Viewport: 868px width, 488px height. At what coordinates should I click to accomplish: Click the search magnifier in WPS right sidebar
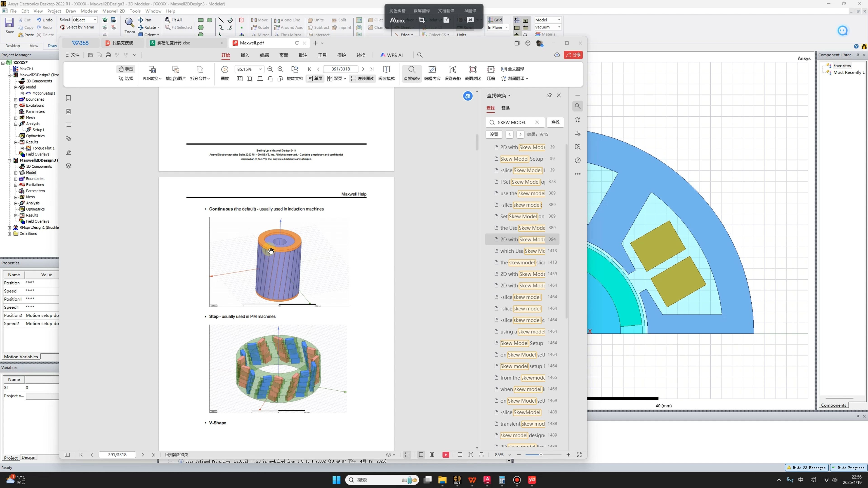coord(578,106)
